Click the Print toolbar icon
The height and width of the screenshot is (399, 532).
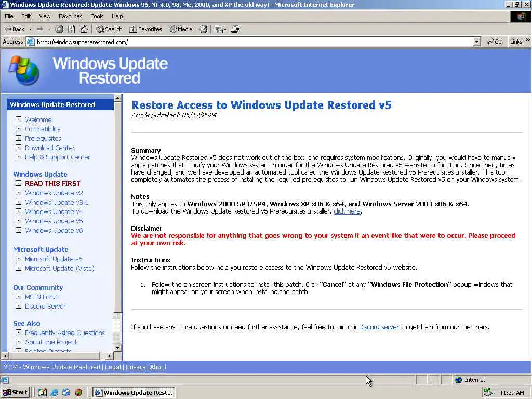click(x=235, y=29)
